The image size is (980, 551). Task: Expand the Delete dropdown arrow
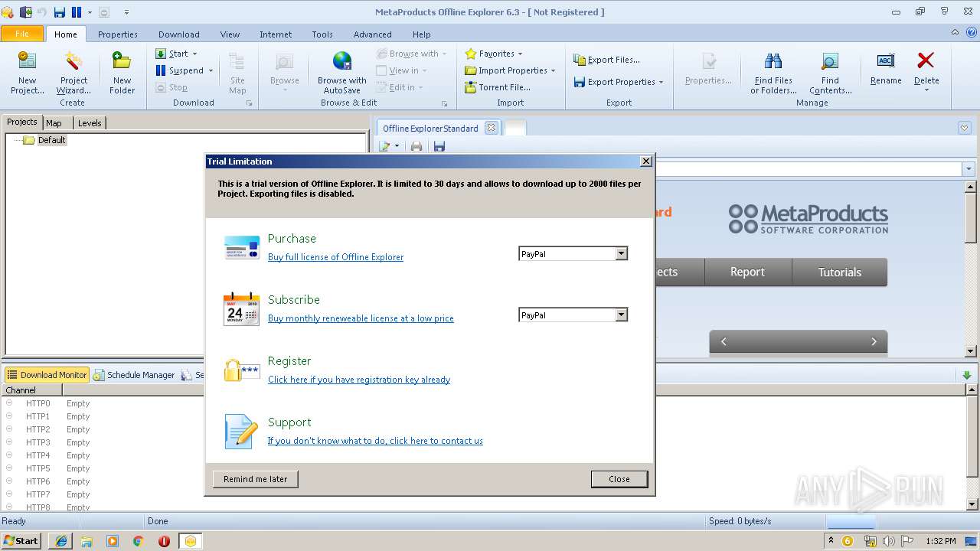pyautogui.click(x=926, y=90)
